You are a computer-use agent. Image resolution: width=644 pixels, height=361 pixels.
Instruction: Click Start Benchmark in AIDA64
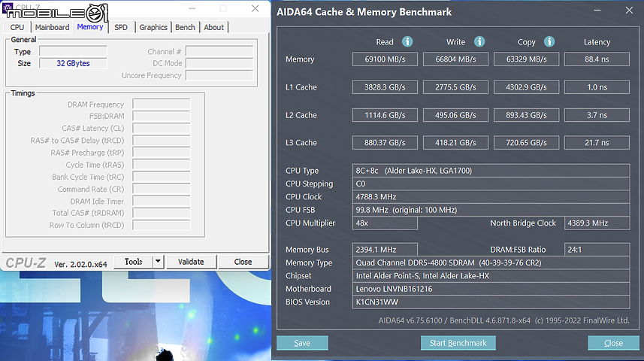(x=458, y=343)
